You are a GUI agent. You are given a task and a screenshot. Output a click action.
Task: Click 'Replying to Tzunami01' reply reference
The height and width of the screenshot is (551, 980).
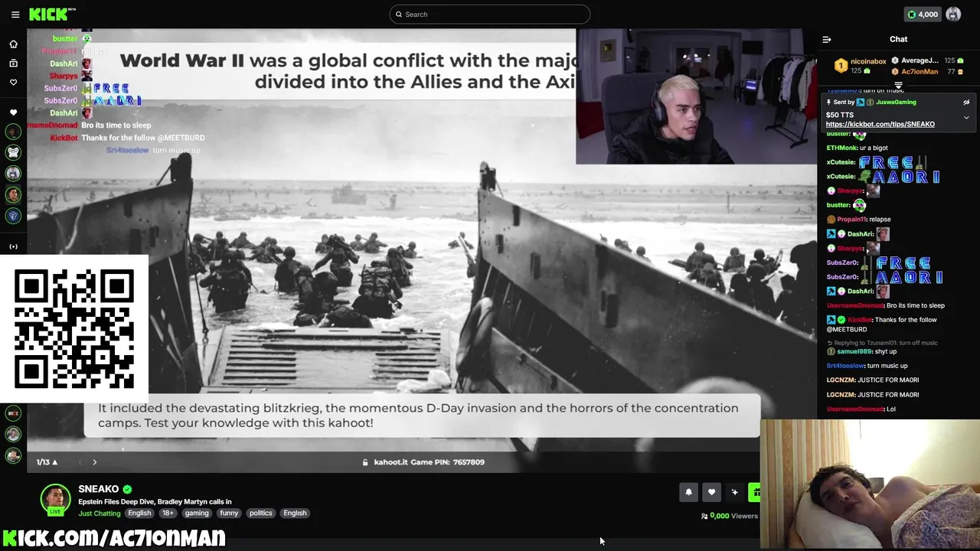pyautogui.click(x=881, y=343)
